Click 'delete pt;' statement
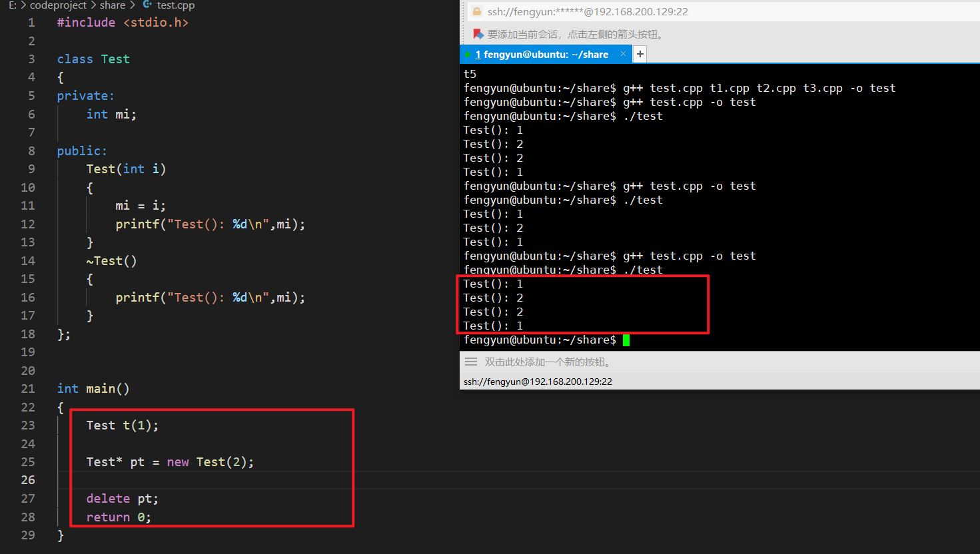This screenshot has height=554, width=980. (x=123, y=499)
